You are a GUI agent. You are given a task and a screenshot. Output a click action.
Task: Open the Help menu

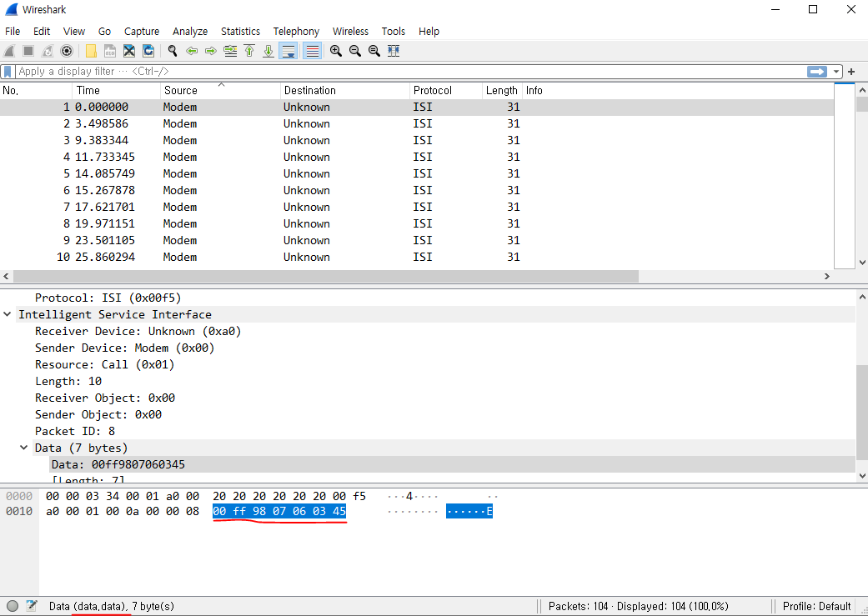click(x=429, y=32)
